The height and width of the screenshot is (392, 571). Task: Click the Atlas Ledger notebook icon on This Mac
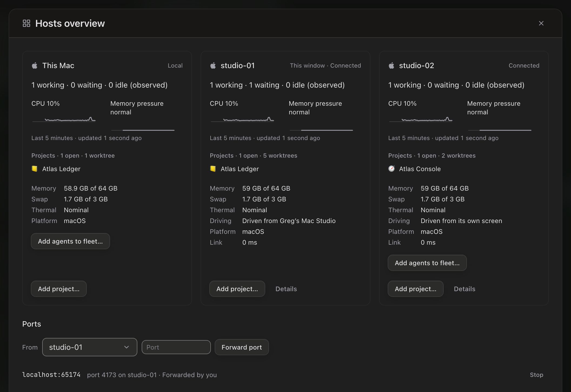pyautogui.click(x=35, y=169)
